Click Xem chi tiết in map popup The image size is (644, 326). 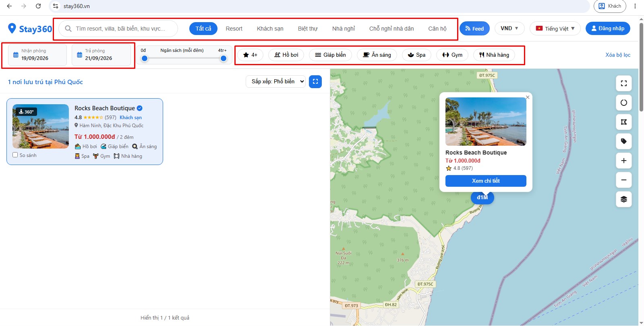pos(486,181)
